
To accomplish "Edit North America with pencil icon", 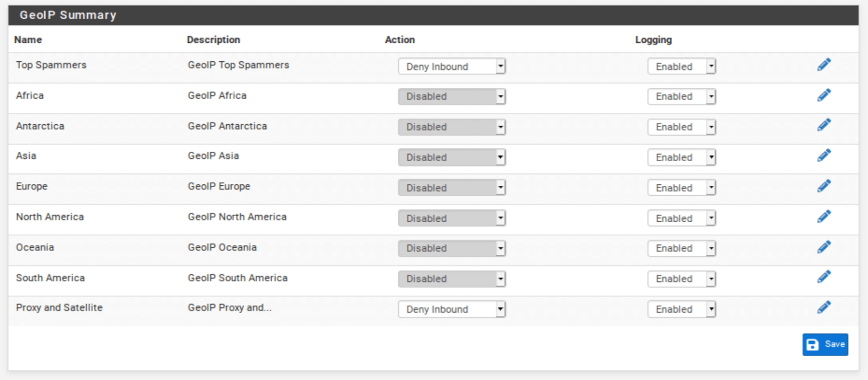I will tap(824, 216).
